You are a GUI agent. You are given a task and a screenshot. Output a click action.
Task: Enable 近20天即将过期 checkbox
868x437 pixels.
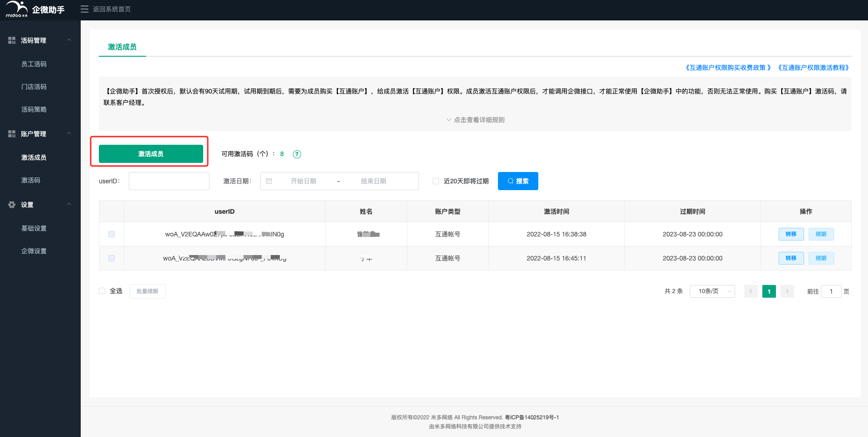coord(436,181)
